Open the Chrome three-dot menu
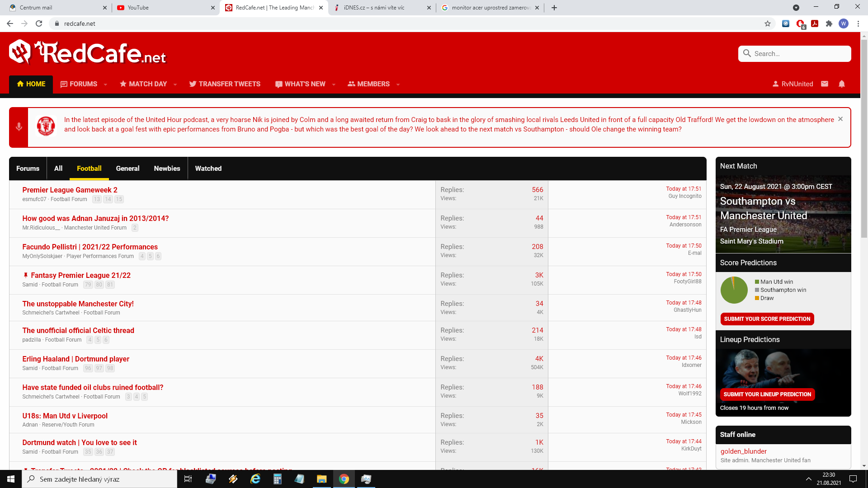 (x=858, y=23)
